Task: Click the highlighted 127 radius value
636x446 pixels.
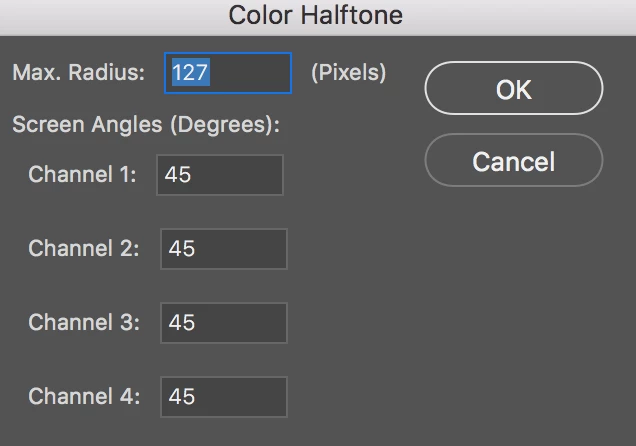Action: [189, 73]
